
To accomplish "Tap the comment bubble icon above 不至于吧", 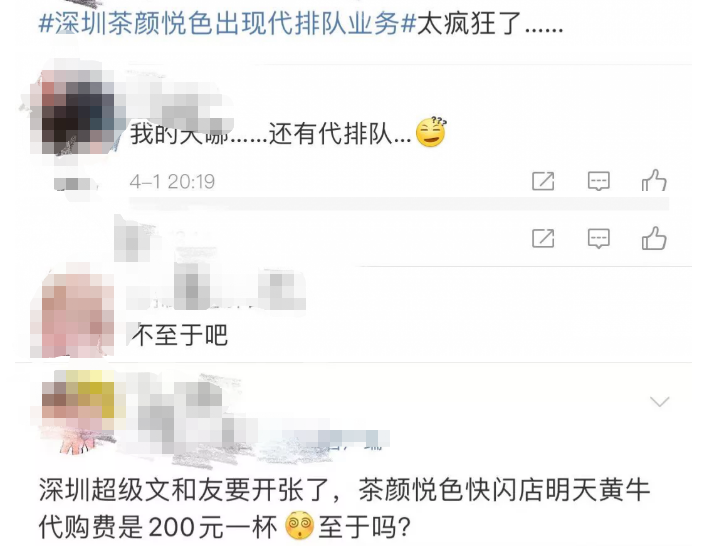I will (599, 239).
